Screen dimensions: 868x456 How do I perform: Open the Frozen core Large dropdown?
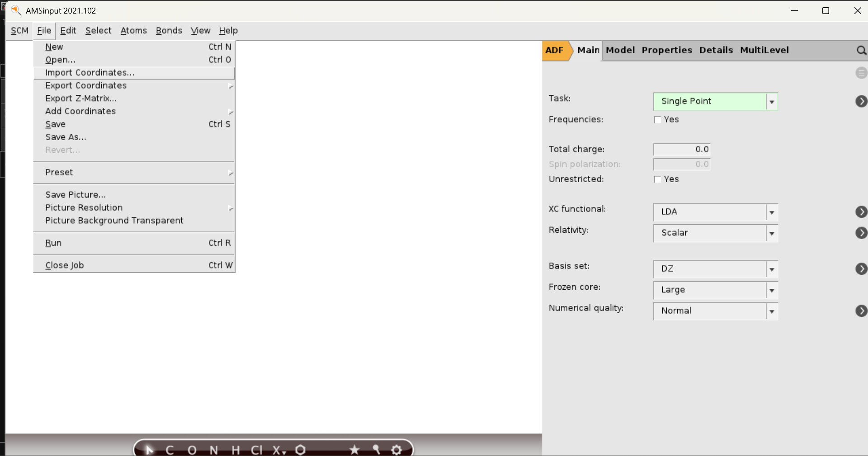tap(715, 290)
